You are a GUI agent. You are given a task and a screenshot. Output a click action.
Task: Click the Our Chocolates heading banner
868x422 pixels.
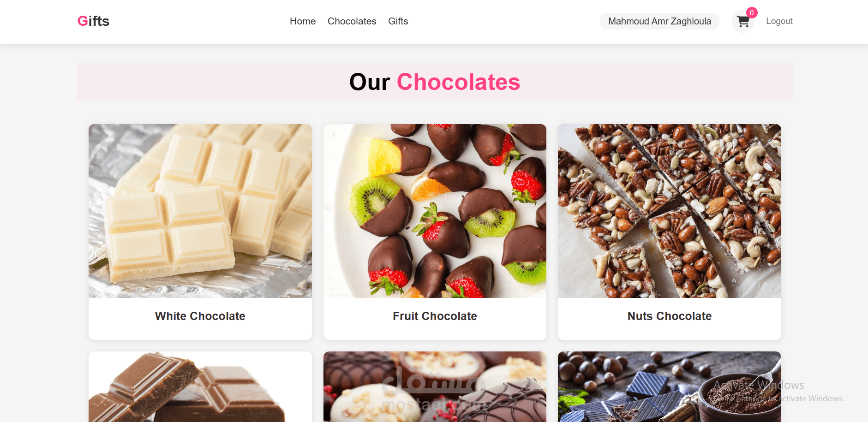point(435,82)
